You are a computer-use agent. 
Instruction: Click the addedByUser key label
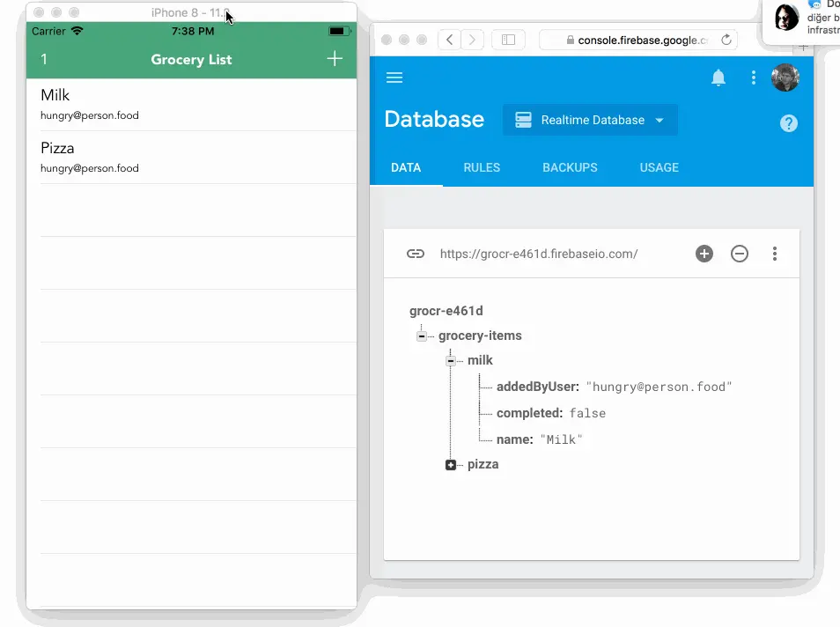point(538,387)
